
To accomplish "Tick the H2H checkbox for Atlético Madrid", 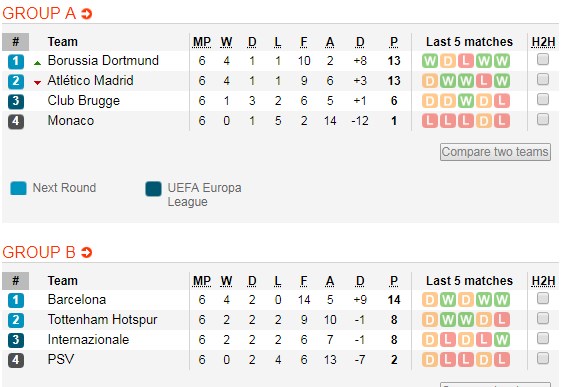I will (x=543, y=79).
